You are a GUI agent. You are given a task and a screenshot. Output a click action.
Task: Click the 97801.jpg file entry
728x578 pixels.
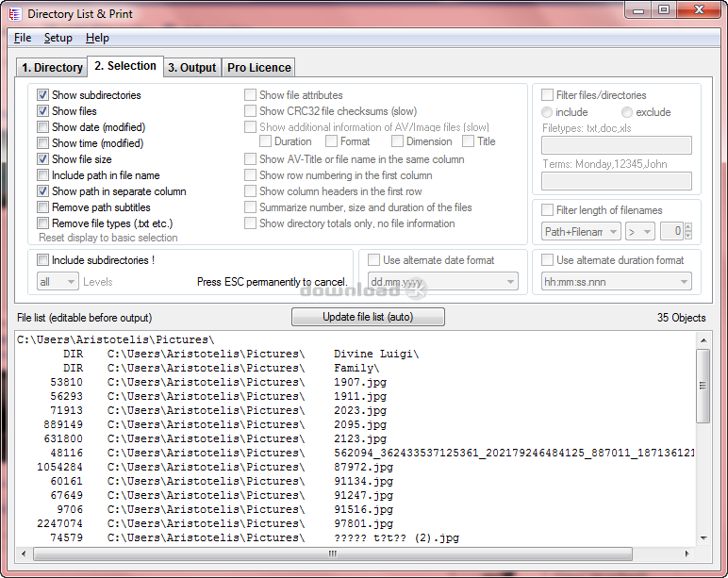364,523
